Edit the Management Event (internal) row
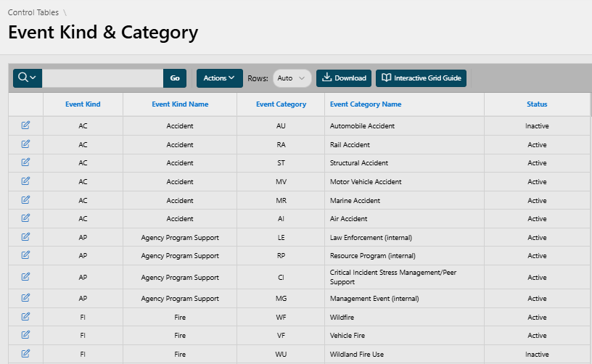This screenshot has width=592, height=364. point(25,298)
